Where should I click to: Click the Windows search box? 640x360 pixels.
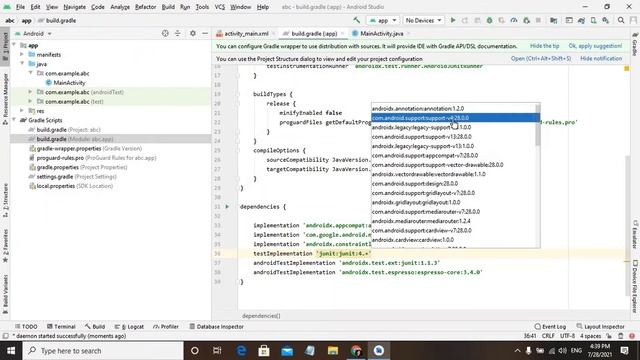point(103,351)
